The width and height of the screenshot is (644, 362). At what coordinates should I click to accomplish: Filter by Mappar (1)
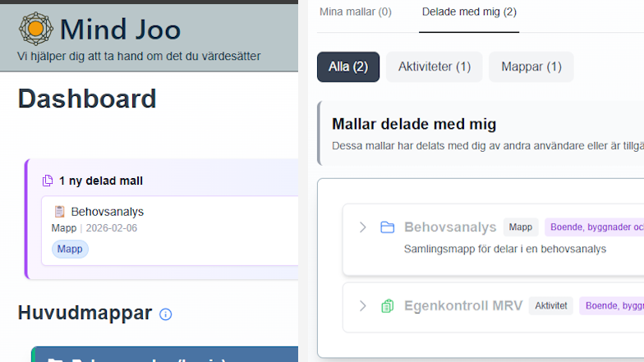pos(531,67)
